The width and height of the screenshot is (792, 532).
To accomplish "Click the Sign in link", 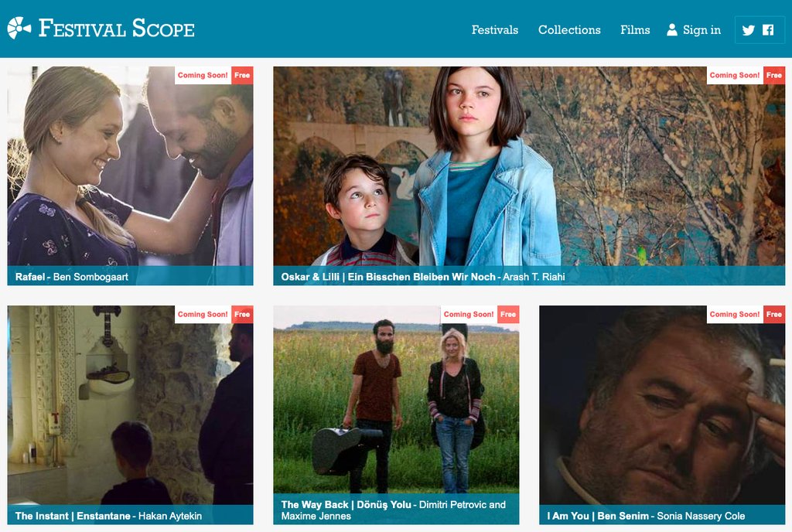I will 702,30.
